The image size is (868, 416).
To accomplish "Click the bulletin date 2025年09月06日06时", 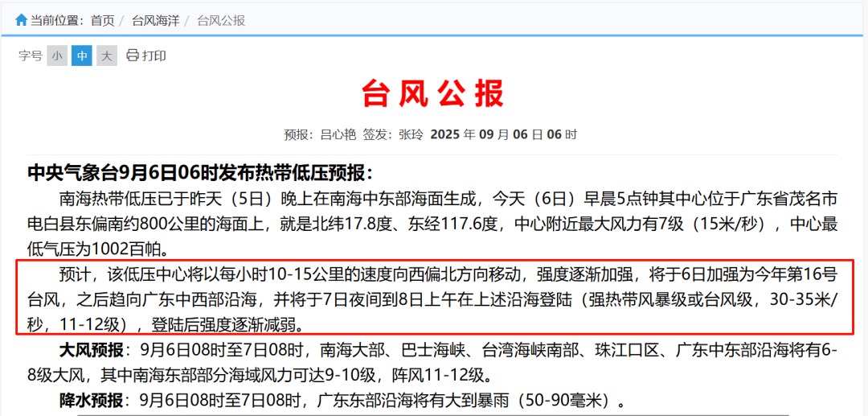I will pyautogui.click(x=503, y=134).
